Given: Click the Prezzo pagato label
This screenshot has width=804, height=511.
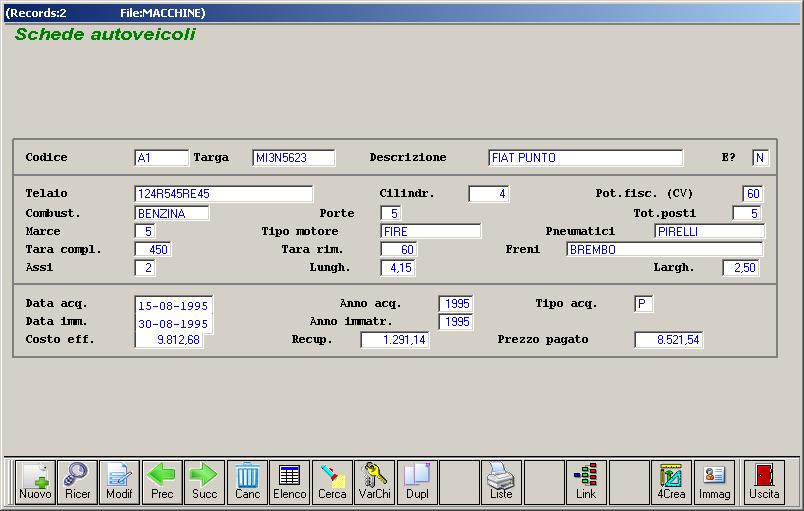Looking at the screenshot, I should [x=542, y=339].
